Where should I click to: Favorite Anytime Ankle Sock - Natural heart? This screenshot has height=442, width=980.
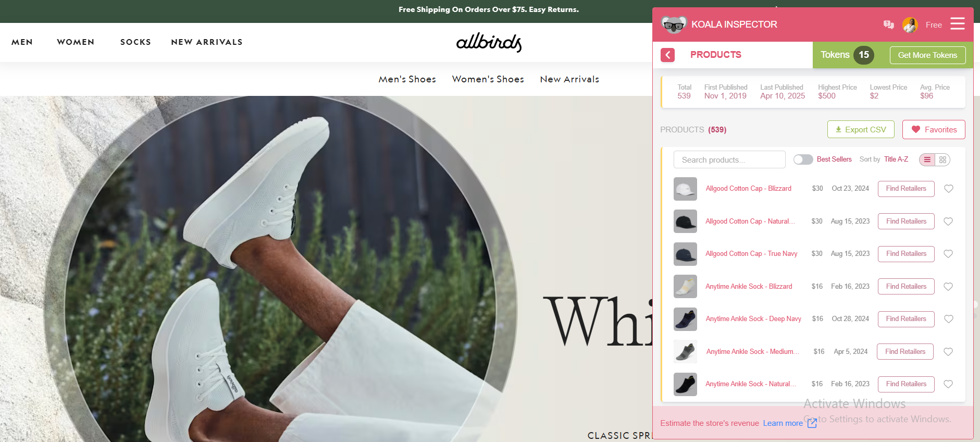[x=948, y=384]
